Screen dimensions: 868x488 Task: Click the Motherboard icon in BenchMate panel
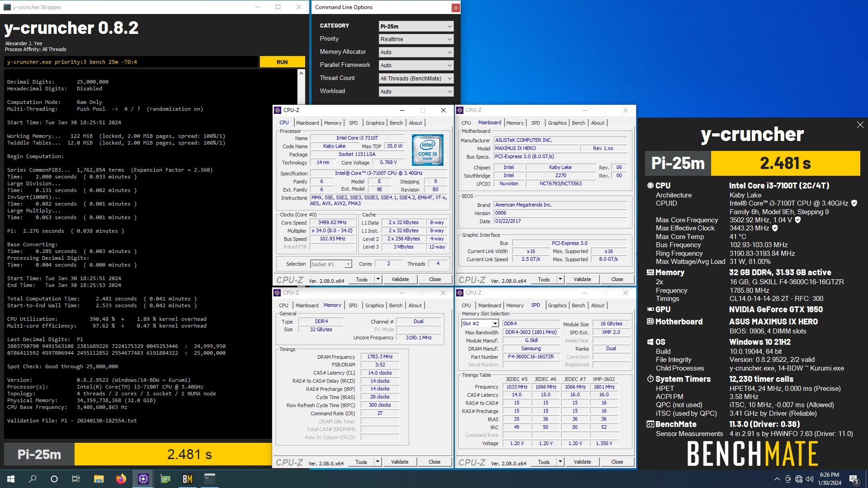[x=650, y=322]
